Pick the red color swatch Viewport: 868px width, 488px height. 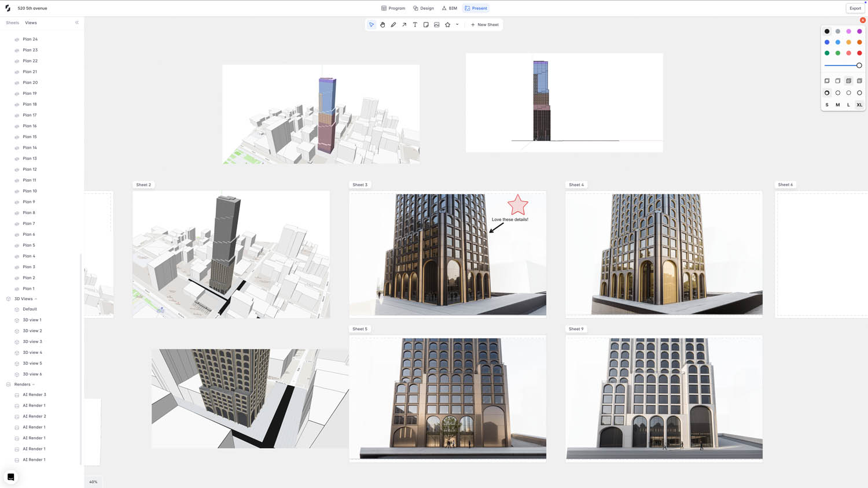859,53
